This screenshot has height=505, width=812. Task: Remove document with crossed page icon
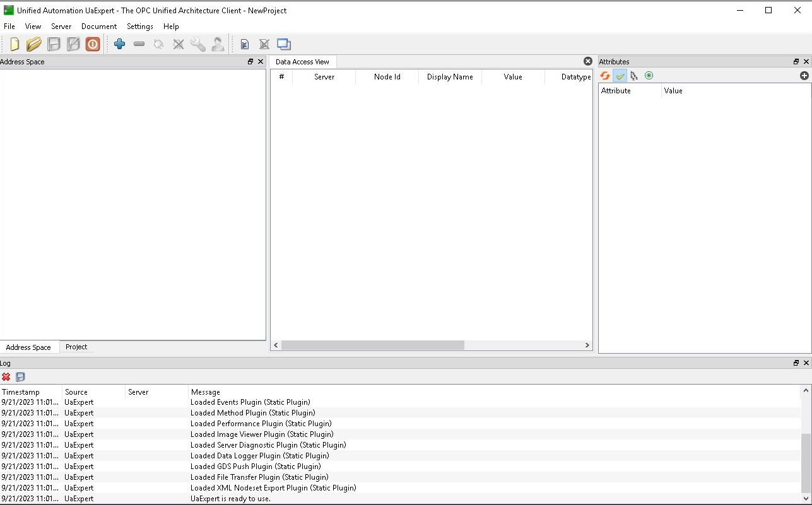coord(264,44)
